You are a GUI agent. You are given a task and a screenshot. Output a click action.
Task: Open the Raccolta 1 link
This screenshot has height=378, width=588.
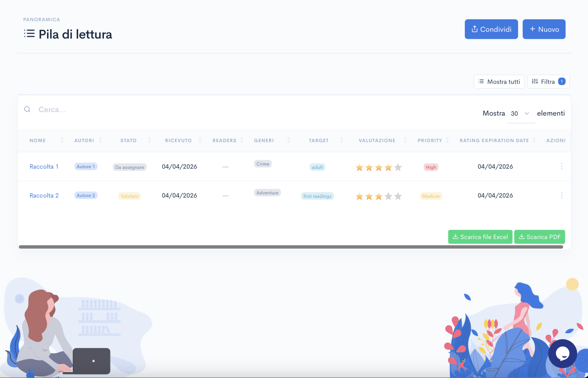pyautogui.click(x=44, y=166)
